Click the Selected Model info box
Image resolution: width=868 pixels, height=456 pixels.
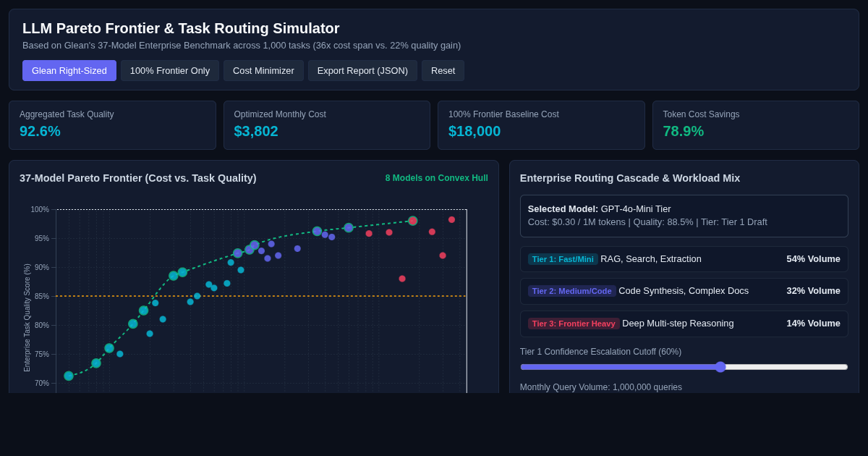pyautogui.click(x=684, y=216)
